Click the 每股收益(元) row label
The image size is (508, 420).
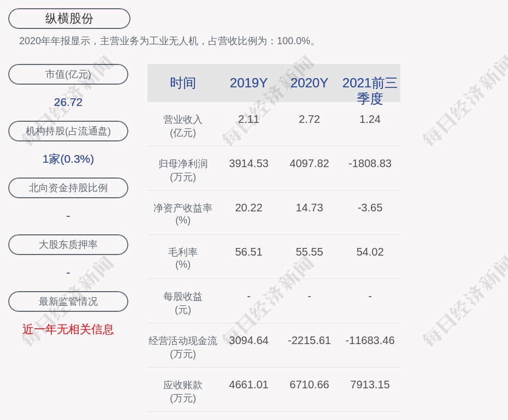(183, 303)
